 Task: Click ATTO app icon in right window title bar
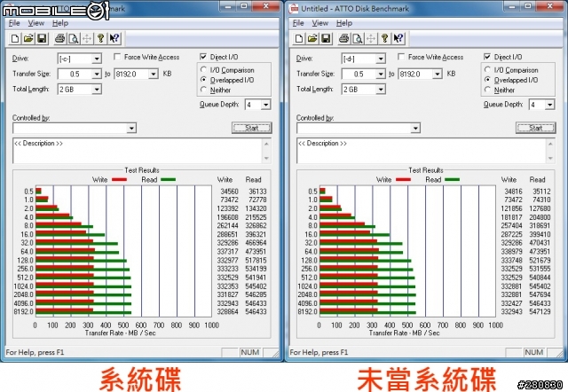pyautogui.click(x=294, y=8)
